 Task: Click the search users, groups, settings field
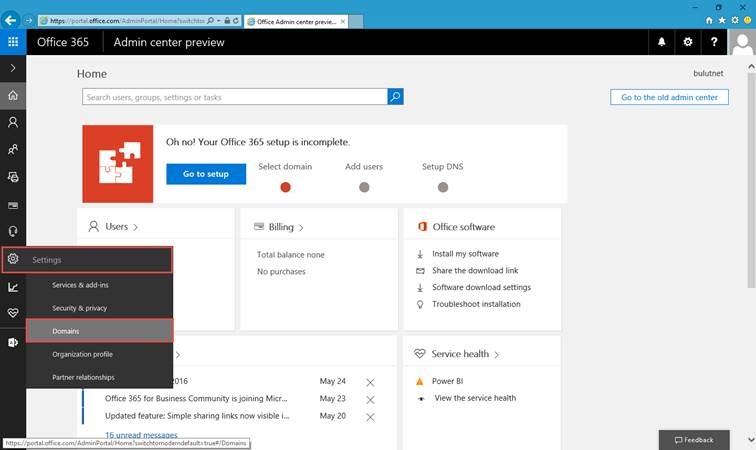point(235,96)
